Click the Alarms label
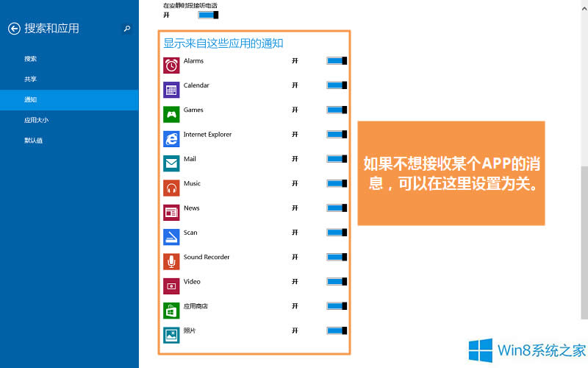The image size is (588, 368). [193, 61]
